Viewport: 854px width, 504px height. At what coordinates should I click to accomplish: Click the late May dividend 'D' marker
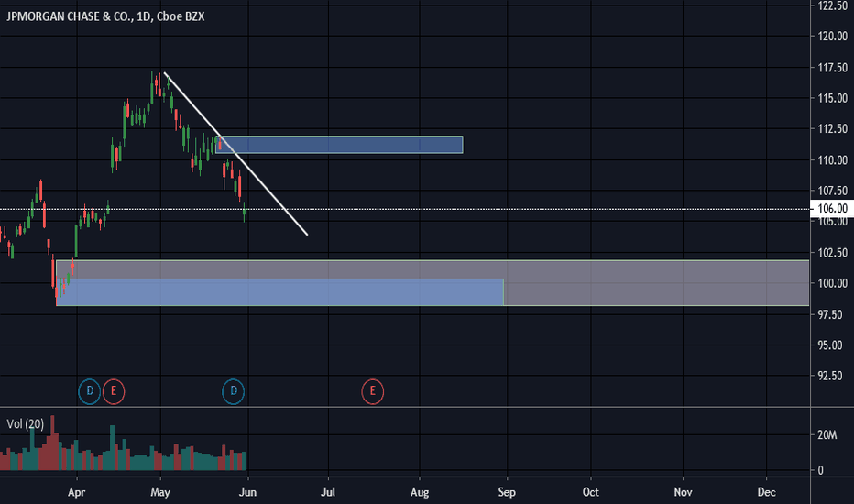point(233,391)
